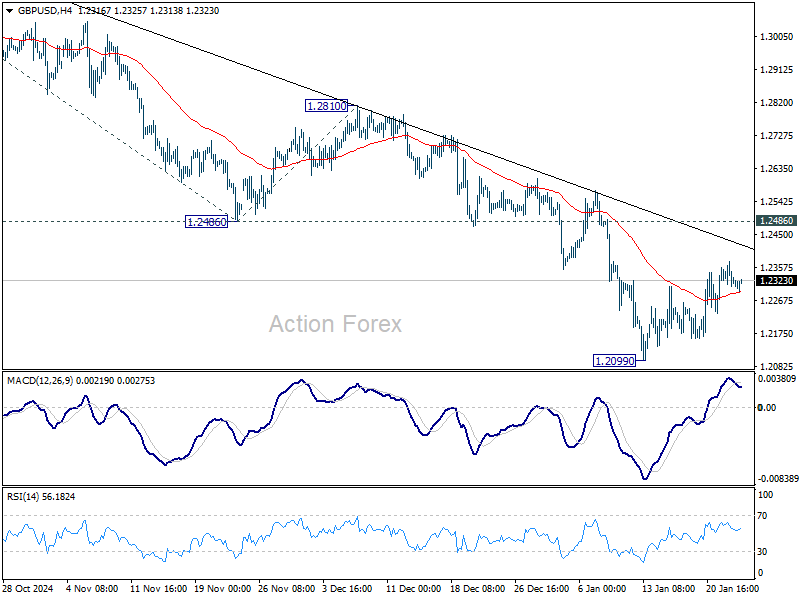Open the chart menu triangle beside GBPUSD,H4
This screenshot has height=600, width=800.
click(x=10, y=11)
